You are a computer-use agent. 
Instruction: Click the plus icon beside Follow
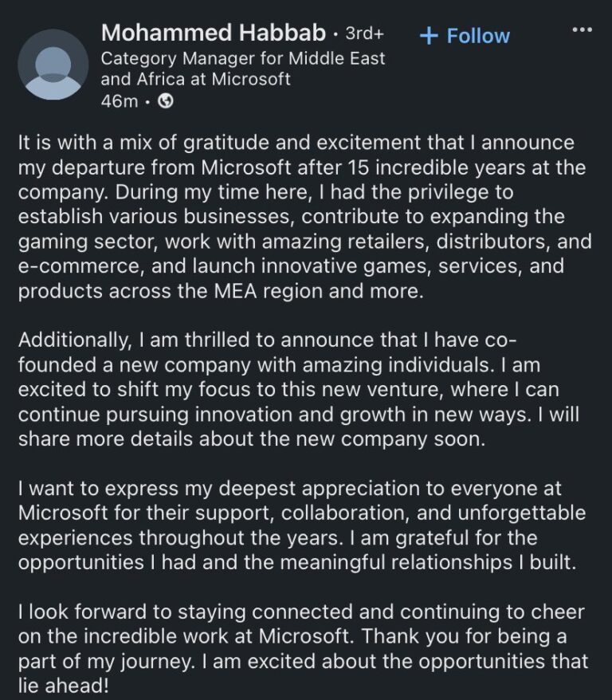427,35
